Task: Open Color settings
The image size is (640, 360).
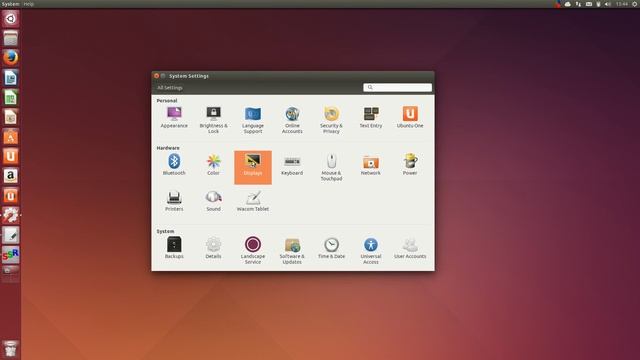Action: (213, 165)
